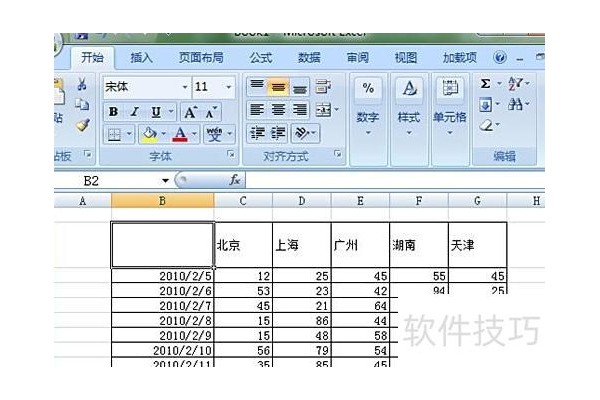Viewport: 600px width, 400px height.
Task: Click the Help question mark icon
Action: pyautogui.click(x=500, y=58)
